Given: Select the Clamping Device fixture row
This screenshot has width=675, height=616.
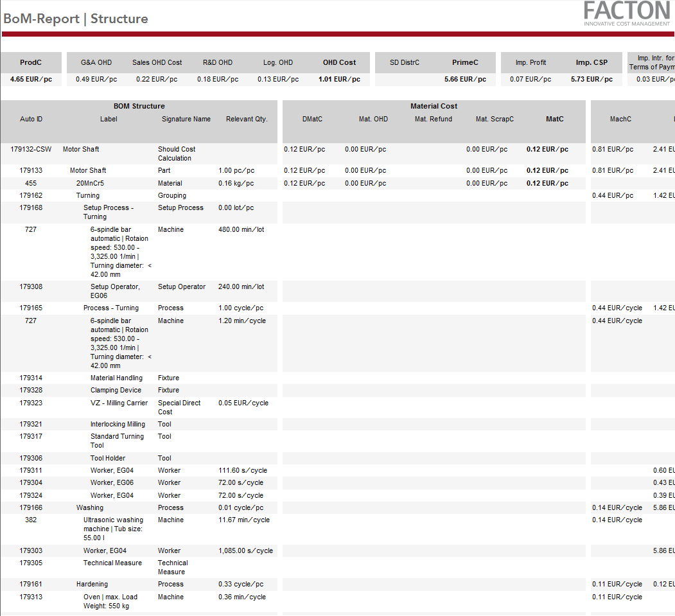Looking at the screenshot, I should tap(116, 390).
